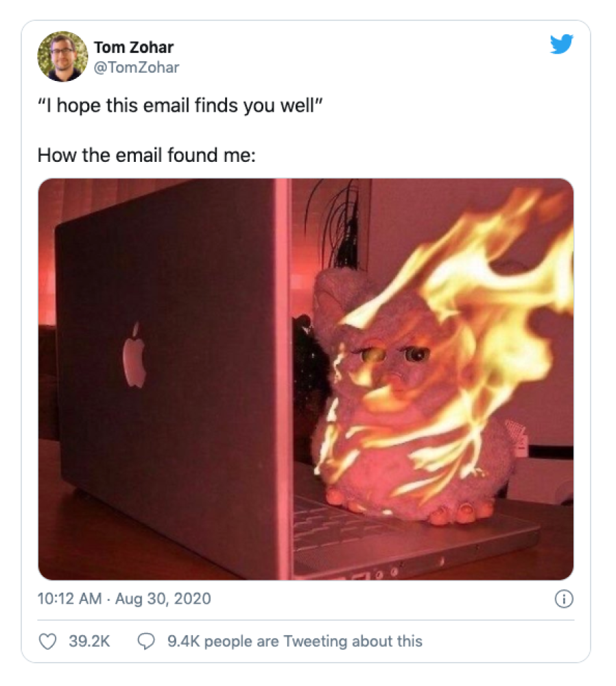
Task: Click the reply speech bubble icon
Action: pyautogui.click(x=146, y=641)
